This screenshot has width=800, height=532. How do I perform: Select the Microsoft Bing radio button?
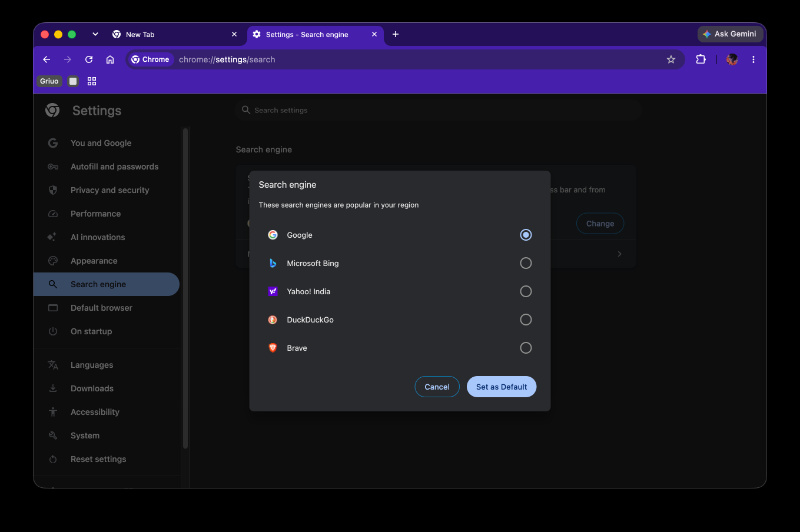tap(526, 263)
